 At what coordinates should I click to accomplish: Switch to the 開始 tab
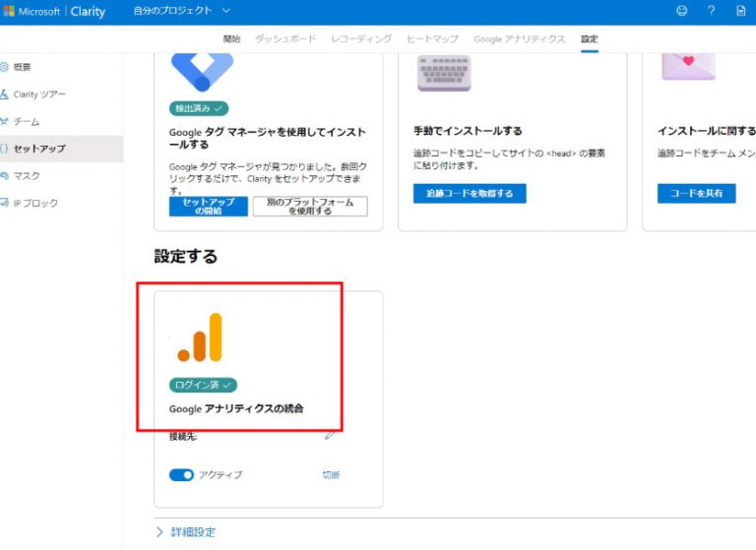point(232,39)
